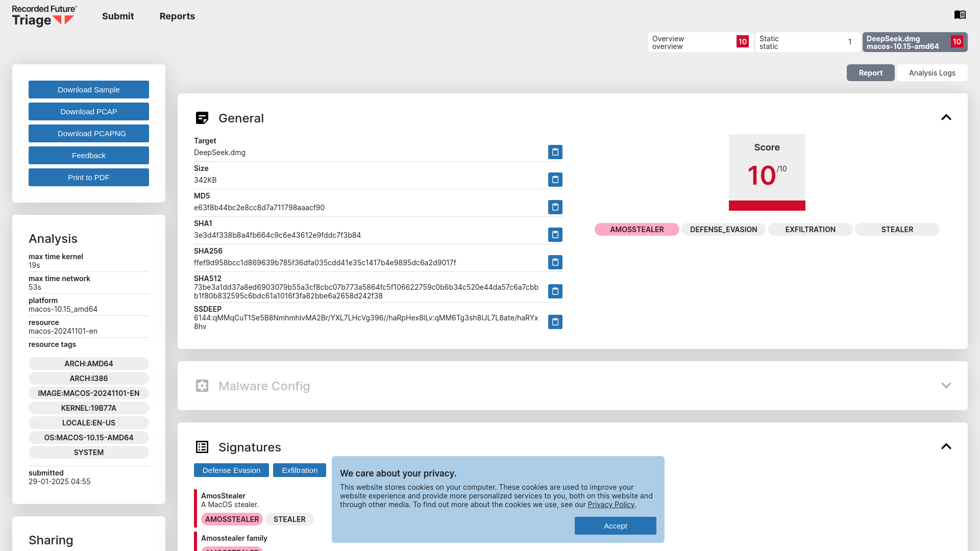Accept the cookie privacy notice
980x551 pixels.
(615, 526)
